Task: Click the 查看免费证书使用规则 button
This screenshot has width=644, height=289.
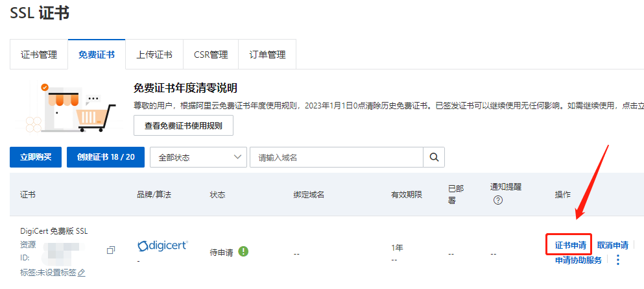Action: point(183,126)
